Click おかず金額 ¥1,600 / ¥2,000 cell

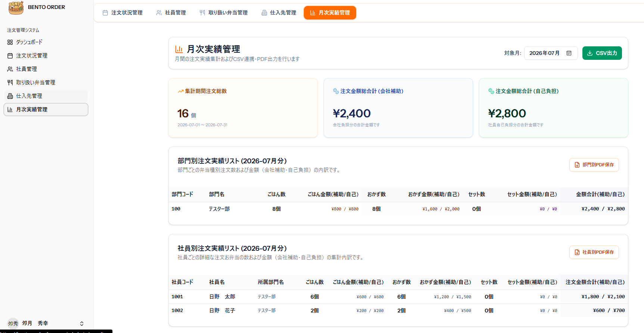coord(441,209)
